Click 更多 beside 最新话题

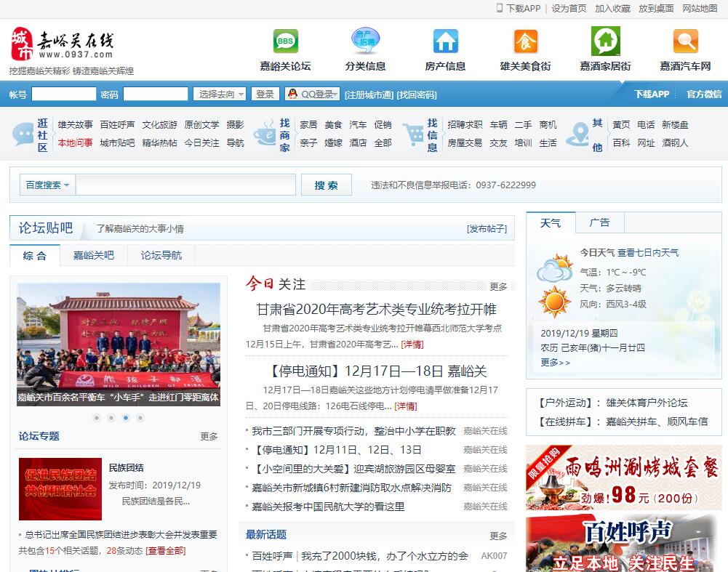pyautogui.click(x=499, y=536)
